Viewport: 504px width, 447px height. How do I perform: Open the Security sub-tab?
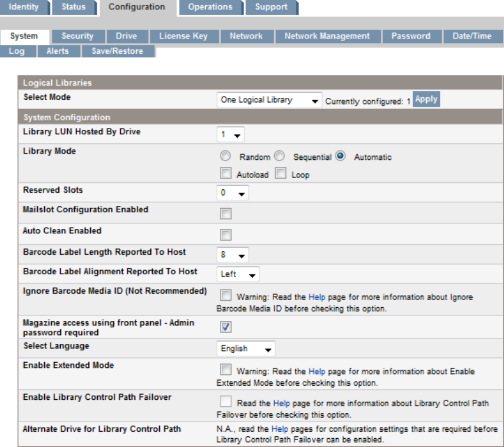coord(77,36)
